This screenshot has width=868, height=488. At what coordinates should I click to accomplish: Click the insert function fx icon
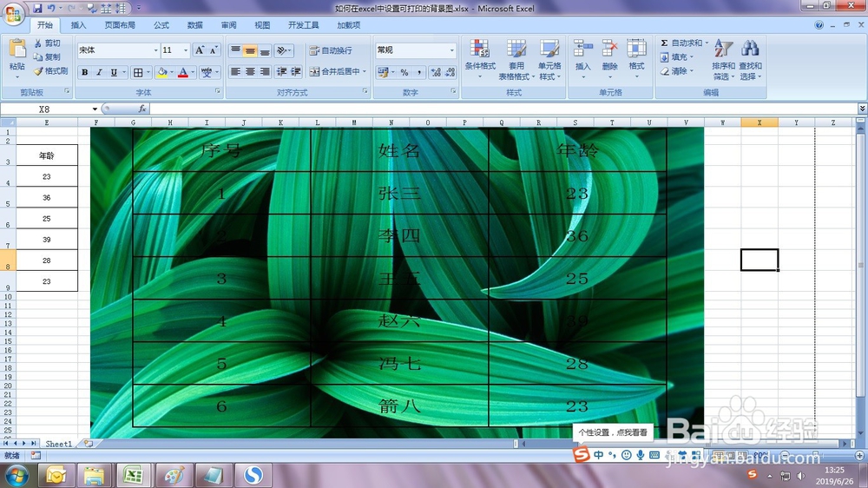[142, 109]
